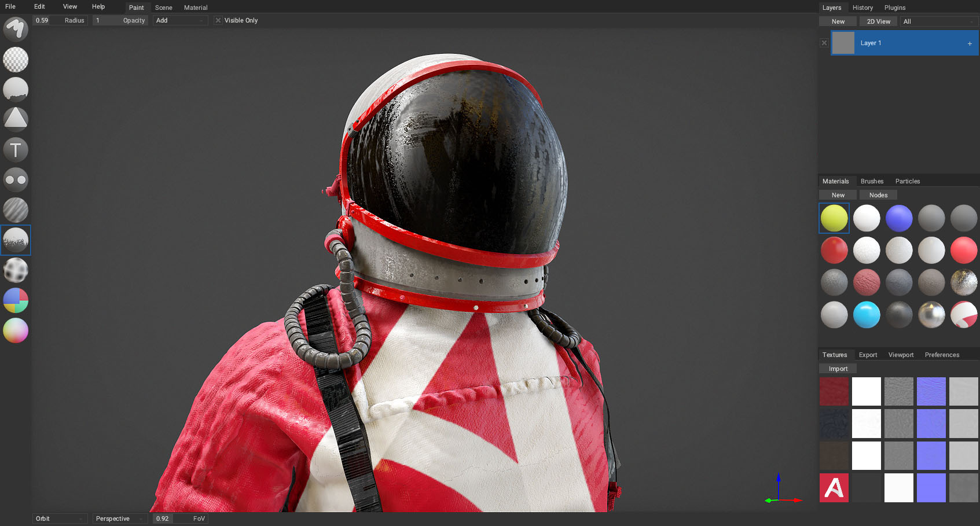980x526 pixels.
Task: Select the Bake tool dotted sphere
Action: point(16,270)
